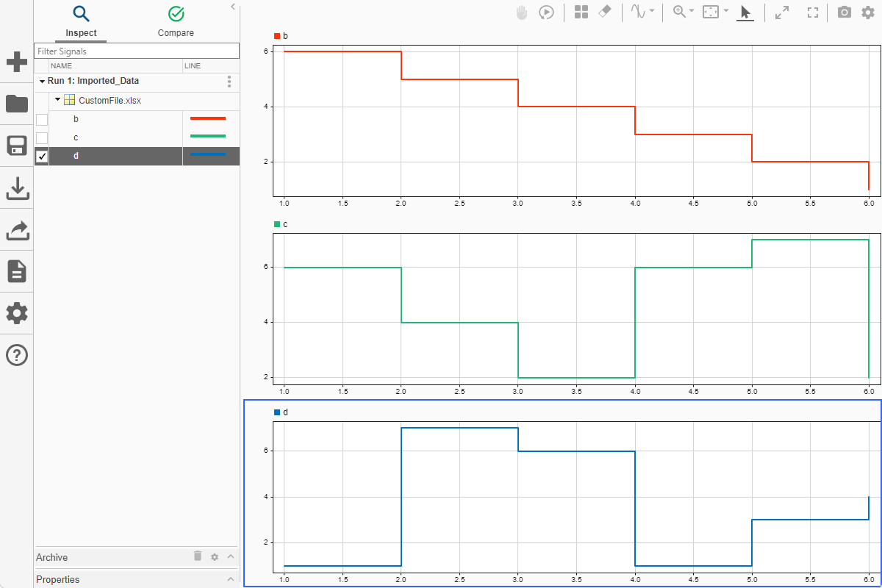Click the green line swatch for signal c
Image resolution: width=882 pixels, height=588 pixels.
click(x=208, y=136)
